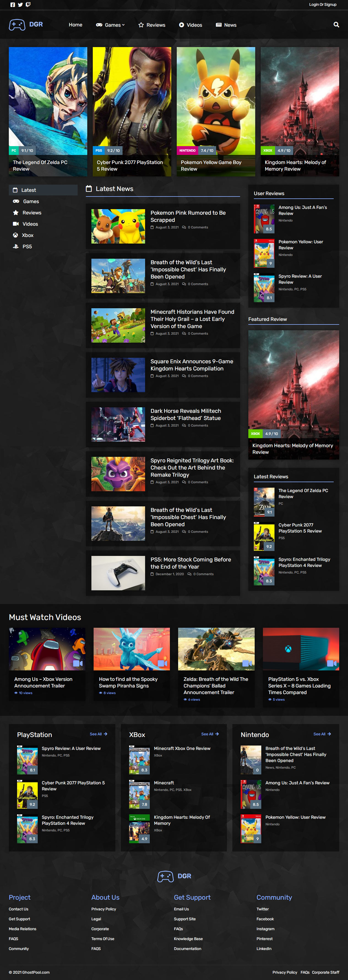
Task: Click PS5 tag on Cyber Punk hero card
Action: [99, 151]
